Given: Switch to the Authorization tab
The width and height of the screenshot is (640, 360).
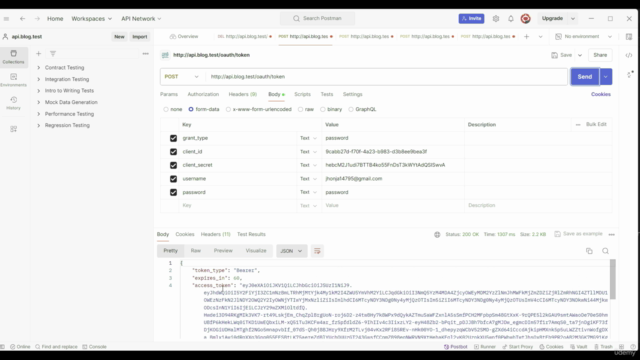Looking at the screenshot, I should (203, 94).
